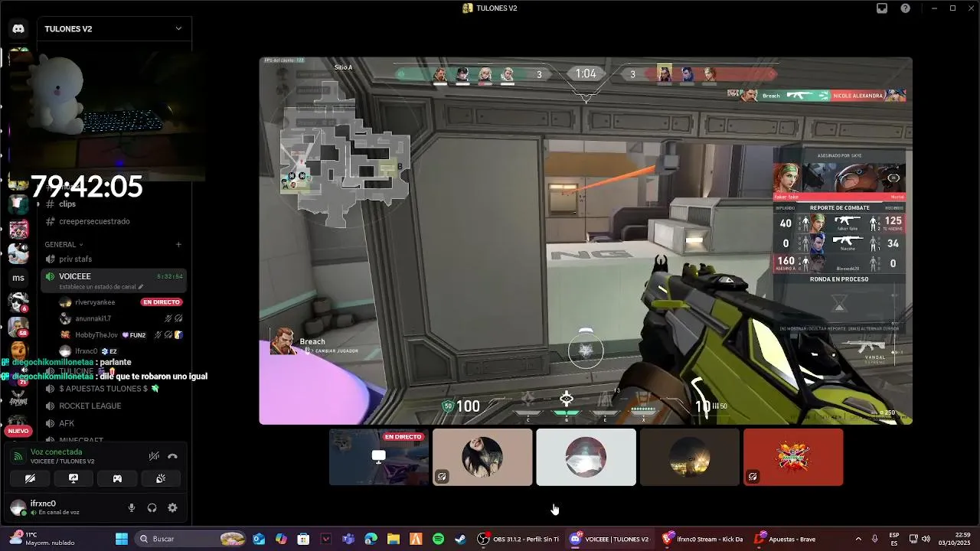The height and width of the screenshot is (551, 980).
Task: Click user ifrxnc0 in the voice list
Action: (86, 351)
